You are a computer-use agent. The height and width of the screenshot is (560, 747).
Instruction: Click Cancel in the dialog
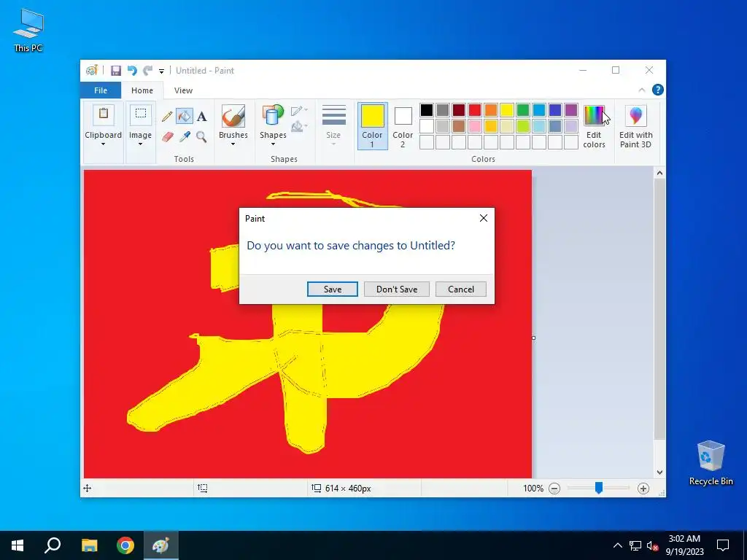tap(461, 289)
